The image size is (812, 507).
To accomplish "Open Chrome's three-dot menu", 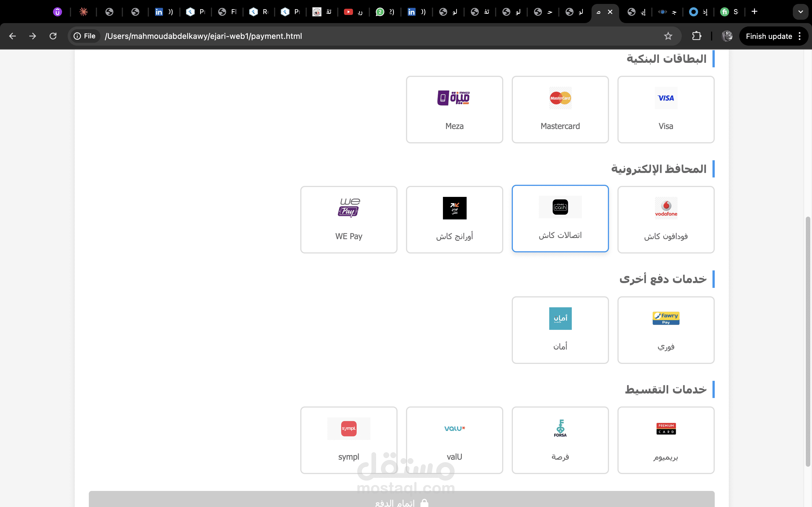I will pos(800,36).
